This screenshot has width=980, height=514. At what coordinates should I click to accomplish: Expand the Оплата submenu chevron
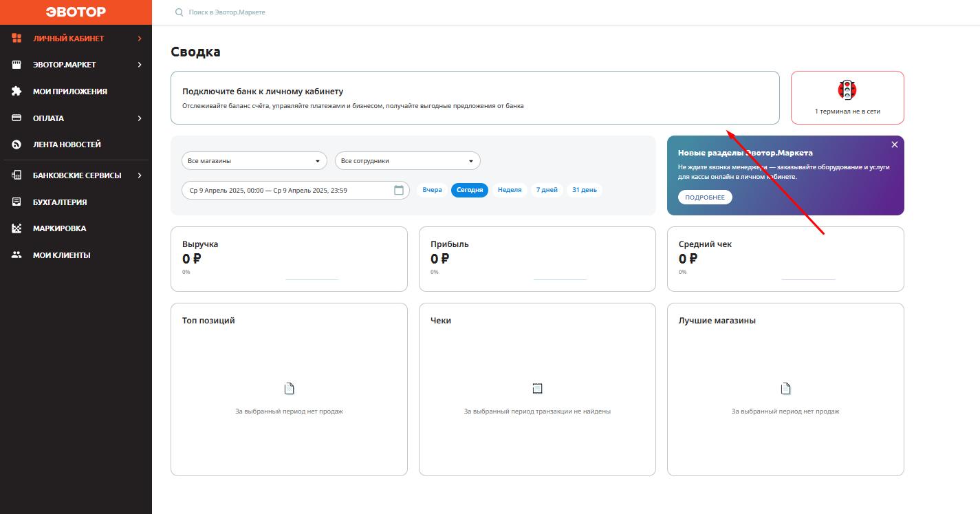tap(140, 118)
